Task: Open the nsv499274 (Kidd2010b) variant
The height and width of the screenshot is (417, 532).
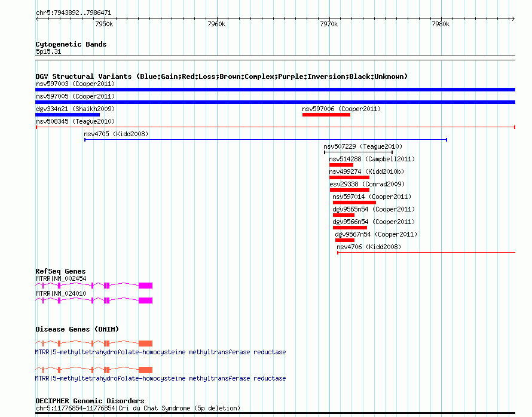Action: pyautogui.click(x=349, y=177)
